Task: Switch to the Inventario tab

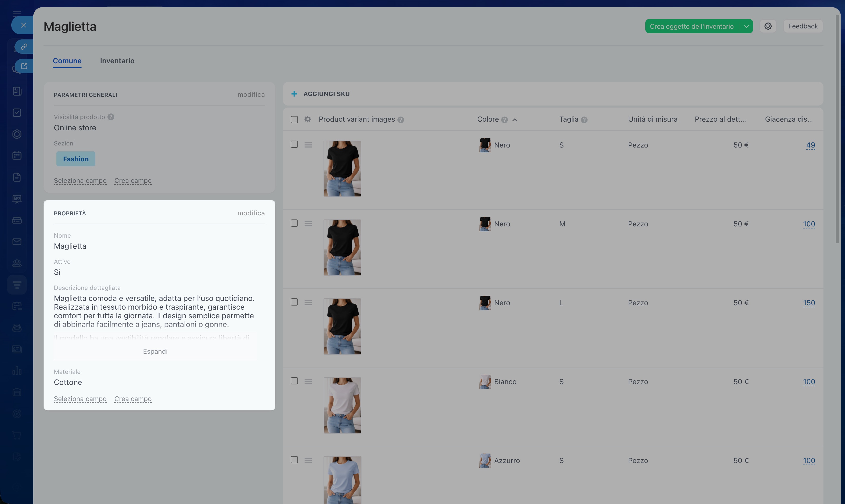Action: [117, 61]
